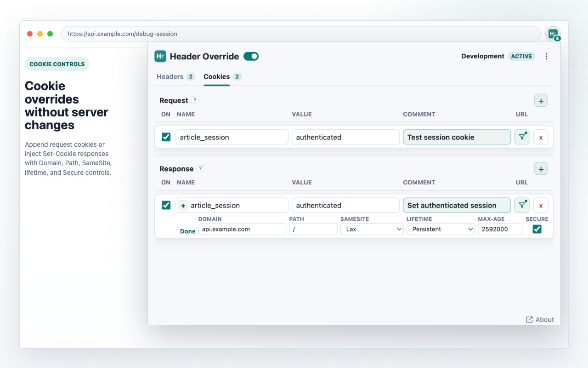Edit the request cookie value field
Screen dimensions: 588x368
point(346,137)
